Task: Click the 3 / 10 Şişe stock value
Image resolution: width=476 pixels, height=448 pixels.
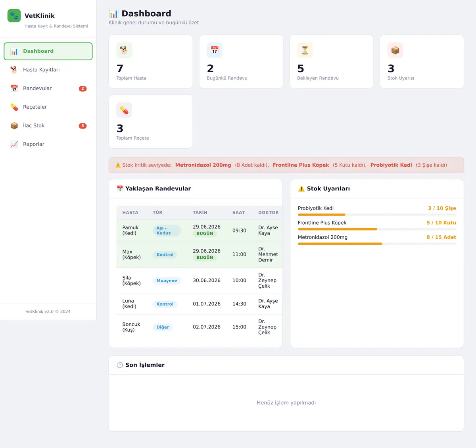Action: (x=442, y=208)
